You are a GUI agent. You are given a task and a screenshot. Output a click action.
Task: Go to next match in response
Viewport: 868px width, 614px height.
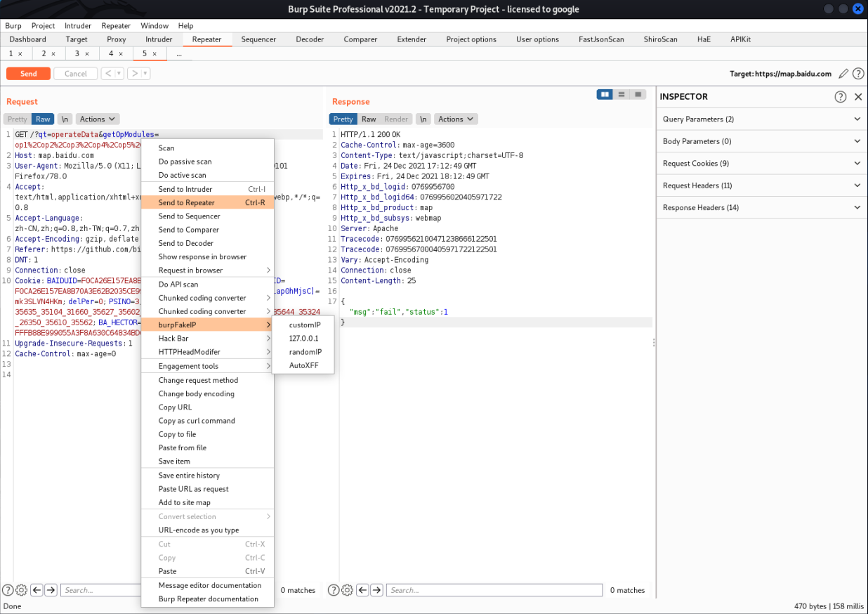pos(377,590)
